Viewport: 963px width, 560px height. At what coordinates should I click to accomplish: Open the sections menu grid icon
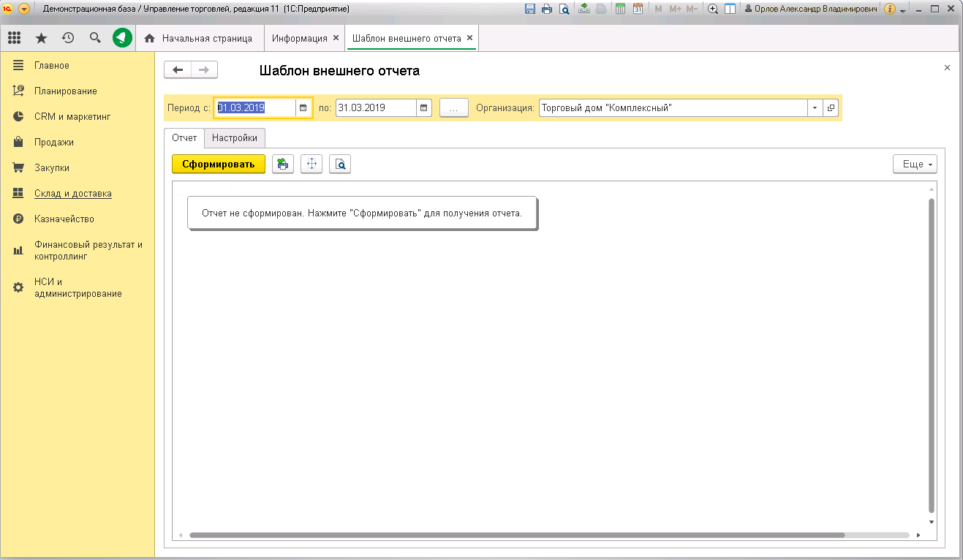(14, 38)
